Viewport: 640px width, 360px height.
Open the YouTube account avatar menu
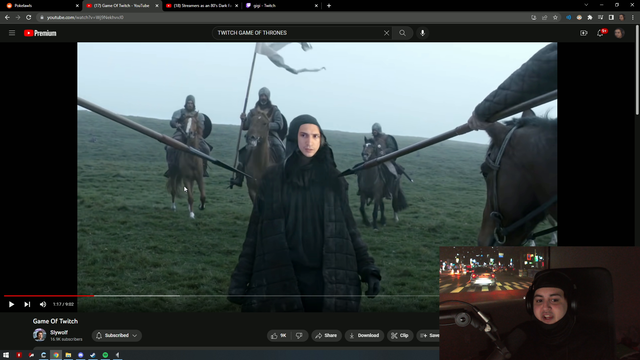click(x=619, y=33)
